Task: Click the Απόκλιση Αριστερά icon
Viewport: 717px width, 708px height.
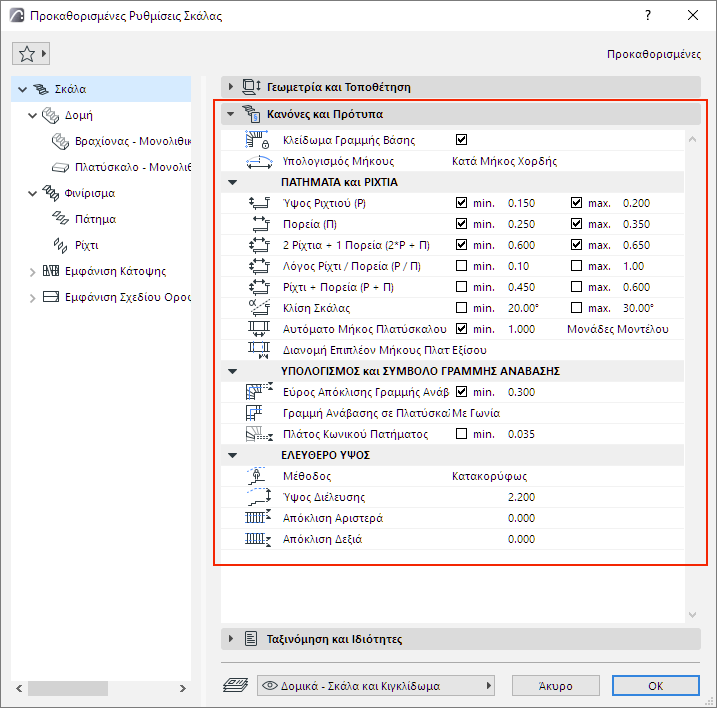Action: click(258, 517)
